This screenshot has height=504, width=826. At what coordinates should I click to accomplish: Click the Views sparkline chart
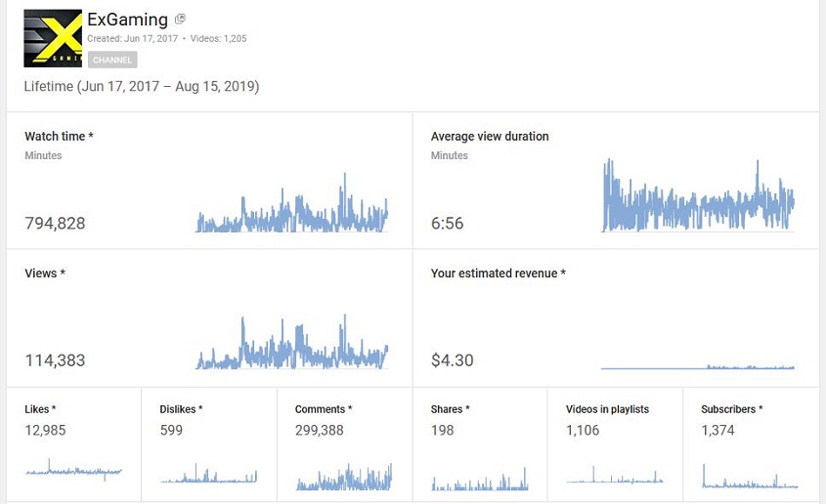pyautogui.click(x=292, y=342)
